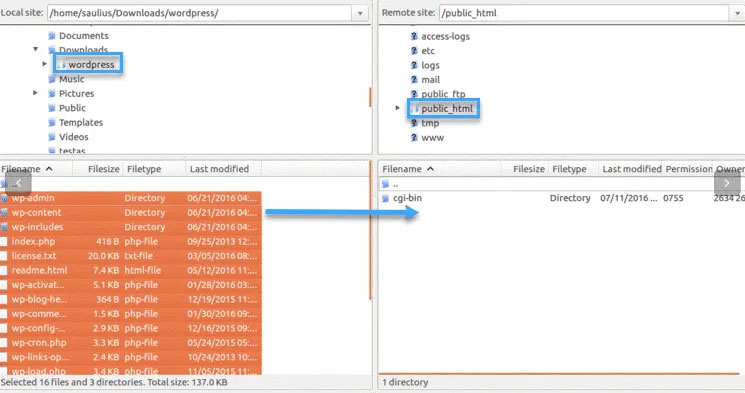The image size is (745, 393).
Task: Sort remote files by Filetype column
Action: pyautogui.click(x=573, y=169)
